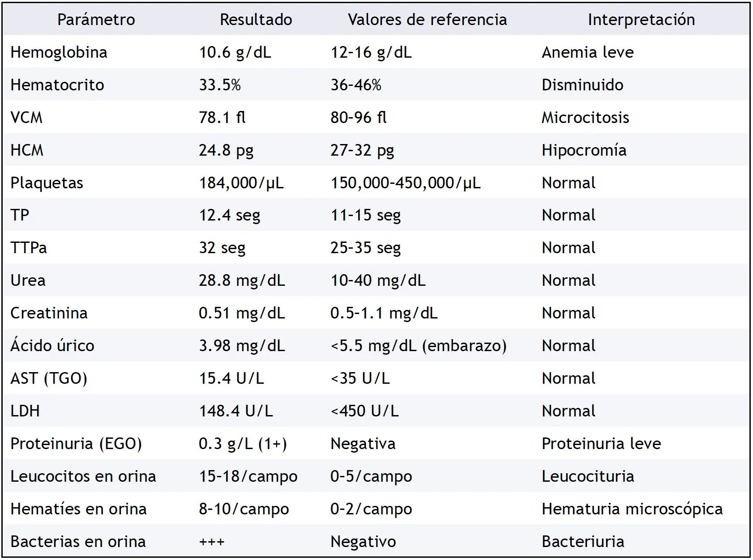Click the HCM parameter label
Viewport: 753px width, 560px height.
pos(27,150)
